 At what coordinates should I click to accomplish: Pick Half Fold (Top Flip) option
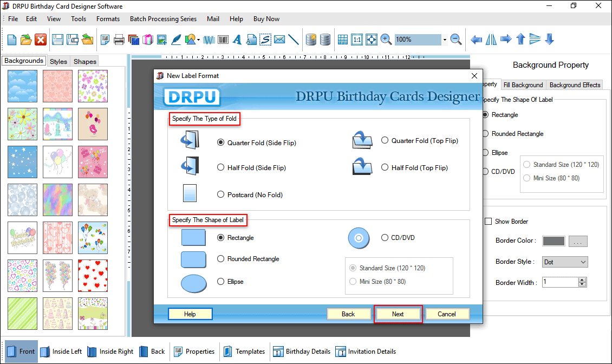tap(385, 167)
